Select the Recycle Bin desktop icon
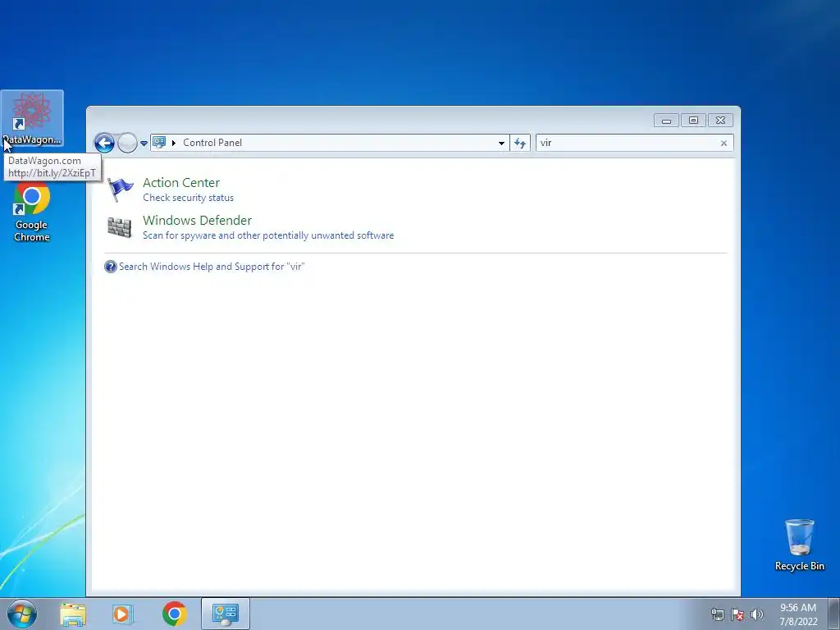The width and height of the screenshot is (840, 630). click(x=799, y=545)
